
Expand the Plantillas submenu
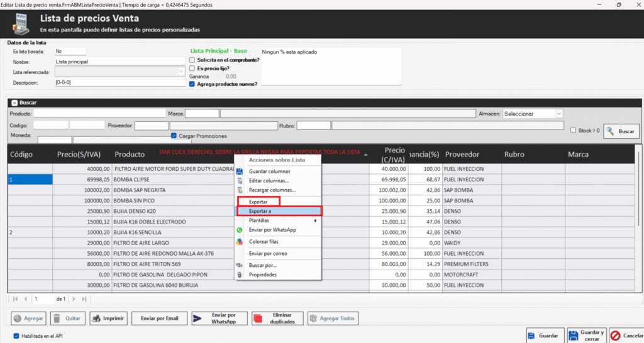coord(279,220)
